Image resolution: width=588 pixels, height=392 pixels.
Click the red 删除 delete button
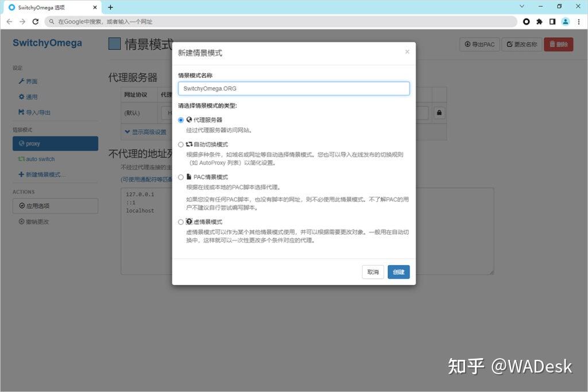click(558, 44)
